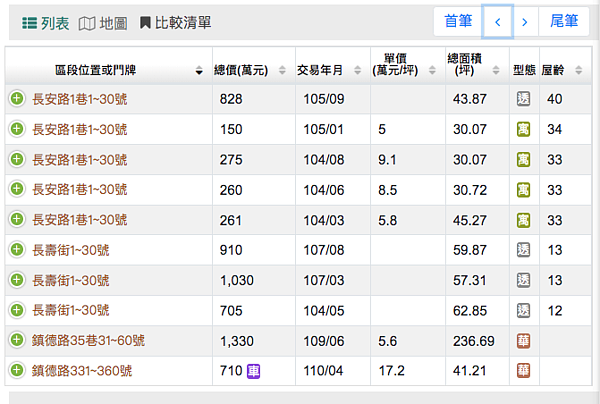This screenshot has height=404, width=600.
Task: Open the 長安路1巷1~30號 link dated 105/09
Action: click(80, 99)
